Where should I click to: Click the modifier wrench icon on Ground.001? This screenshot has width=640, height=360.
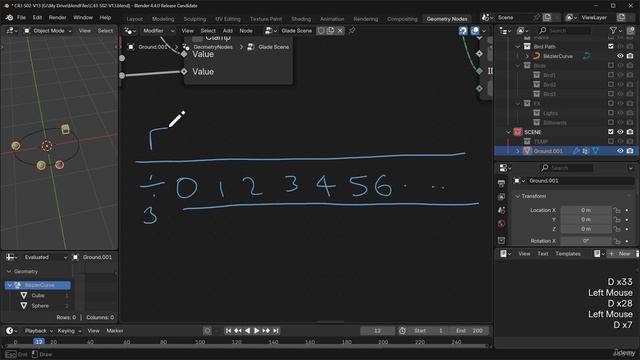pyautogui.click(x=576, y=151)
